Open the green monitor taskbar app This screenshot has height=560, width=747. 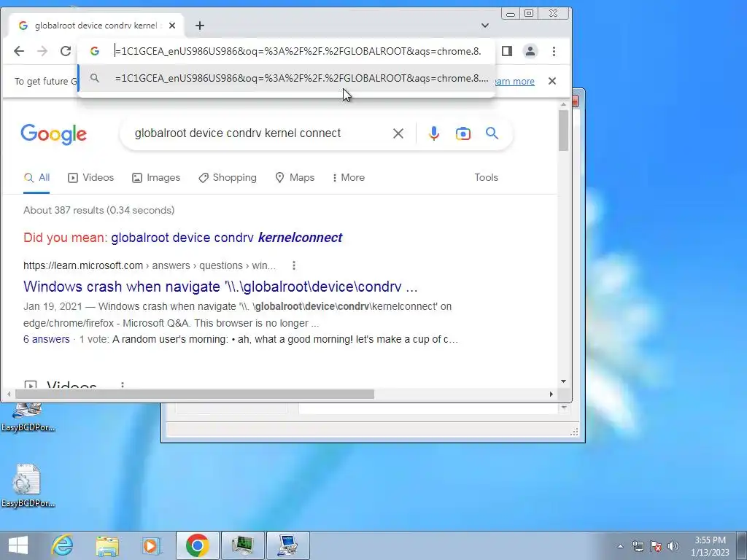point(242,545)
